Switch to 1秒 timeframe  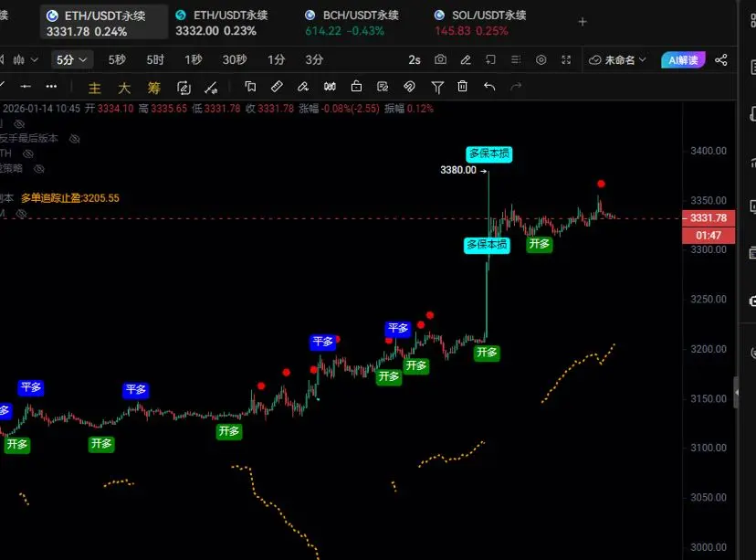tap(194, 59)
